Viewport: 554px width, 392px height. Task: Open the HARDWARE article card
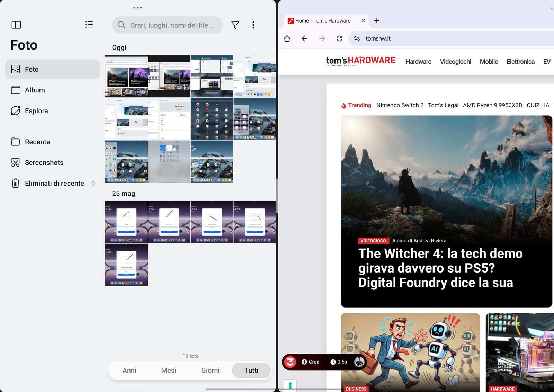(520, 353)
